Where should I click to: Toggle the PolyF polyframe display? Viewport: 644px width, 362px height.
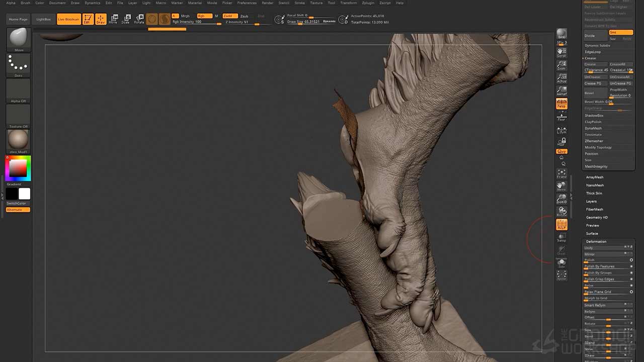[561, 225]
